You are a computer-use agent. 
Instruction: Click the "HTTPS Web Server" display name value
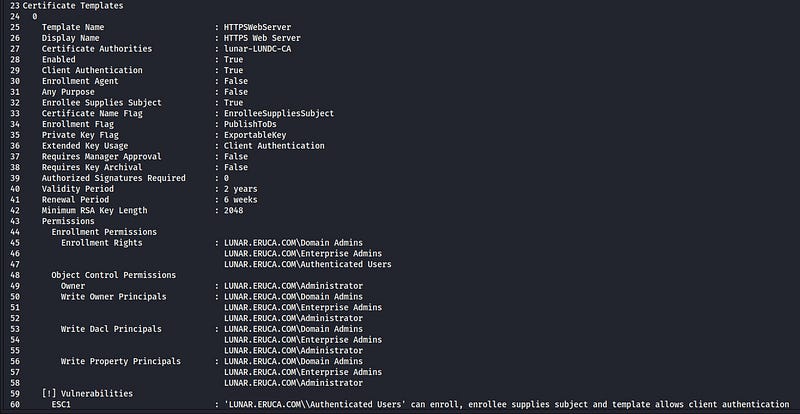coord(262,38)
